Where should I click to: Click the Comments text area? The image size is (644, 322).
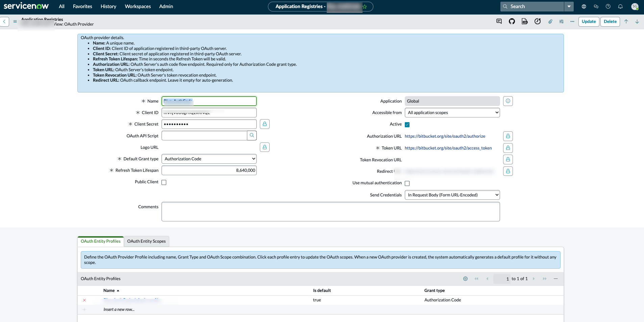(330, 212)
